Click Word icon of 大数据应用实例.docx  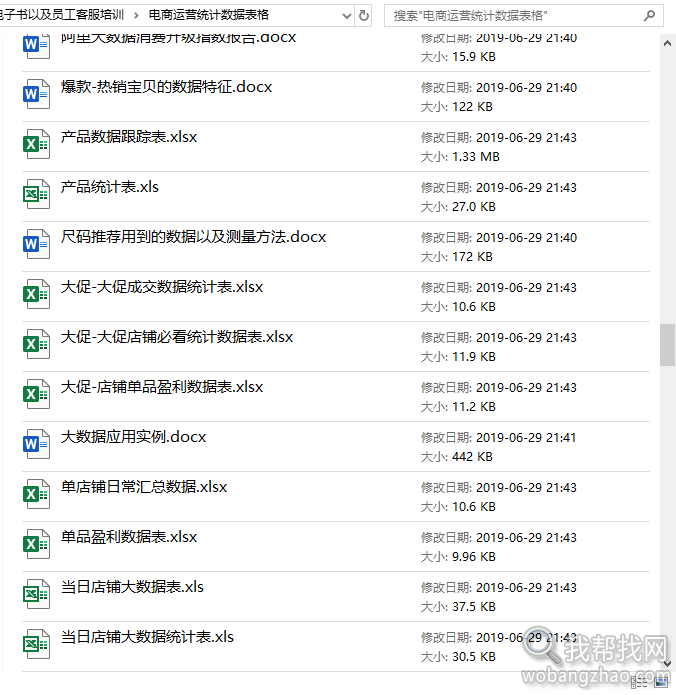(x=36, y=445)
